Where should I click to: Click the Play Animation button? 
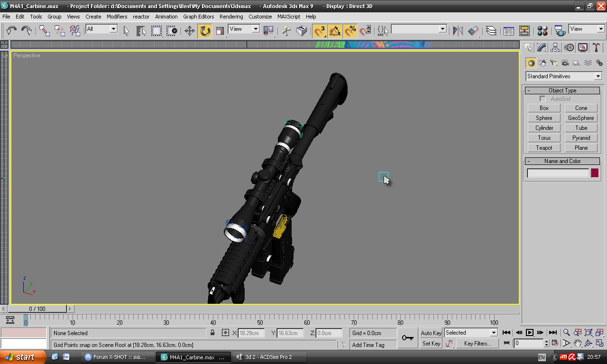pyautogui.click(x=530, y=333)
